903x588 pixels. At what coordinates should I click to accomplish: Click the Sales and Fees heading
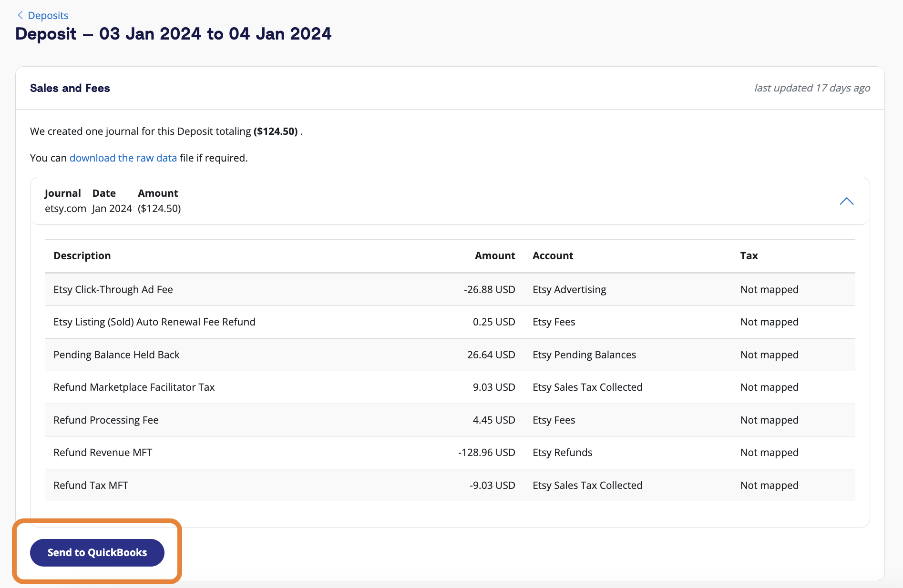[x=70, y=88]
